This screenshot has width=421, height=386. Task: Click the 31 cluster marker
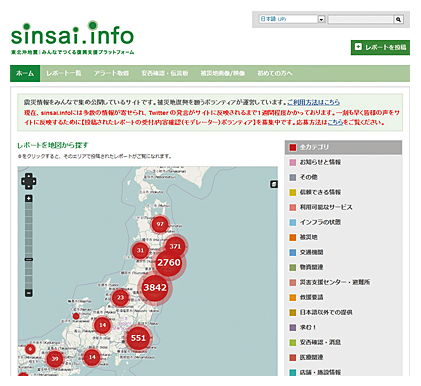pyautogui.click(x=140, y=250)
